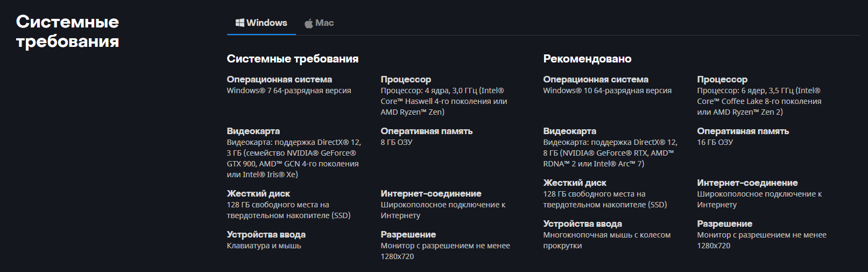Viewport: 868px width, 272px height.
Task: Click the recommended Coffee Lake processor description
Action: click(759, 101)
